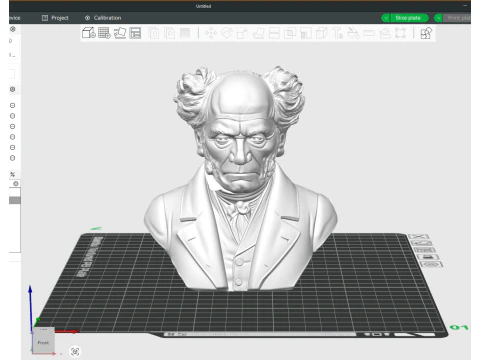The height and width of the screenshot is (360, 480).
Task: Click the view orientation cube
Action: (x=43, y=341)
